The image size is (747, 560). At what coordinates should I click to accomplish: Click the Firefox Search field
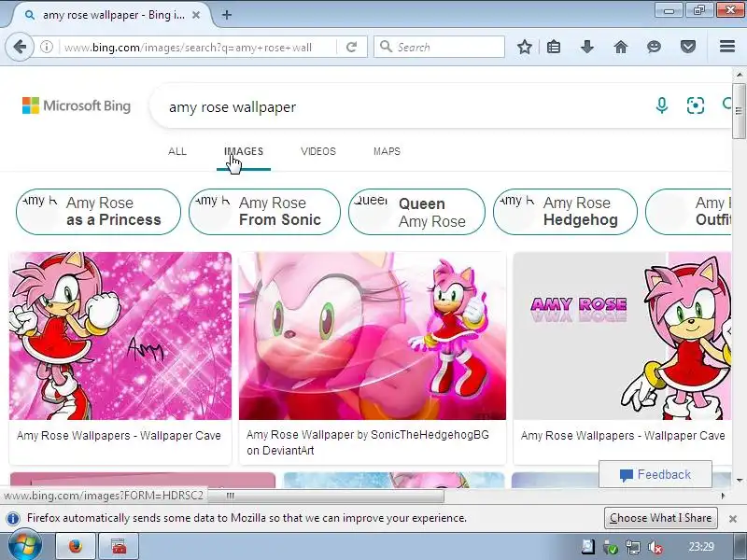pyautogui.click(x=439, y=48)
